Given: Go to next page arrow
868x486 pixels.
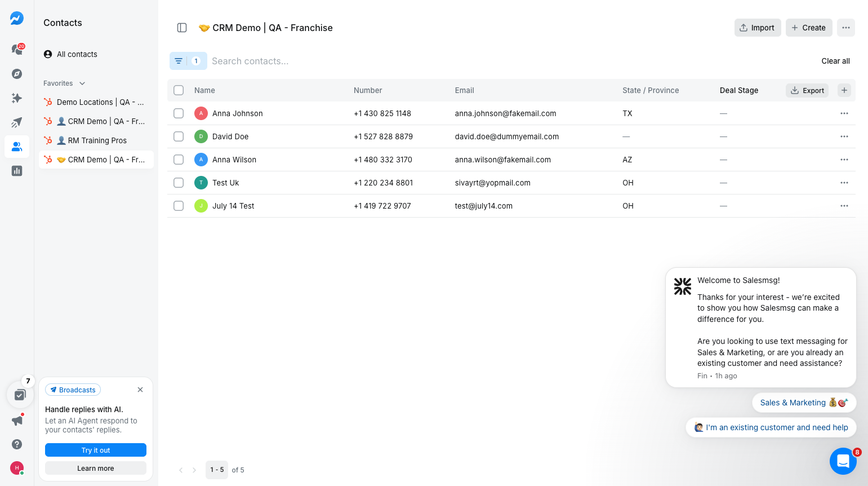Looking at the screenshot, I should [194, 470].
